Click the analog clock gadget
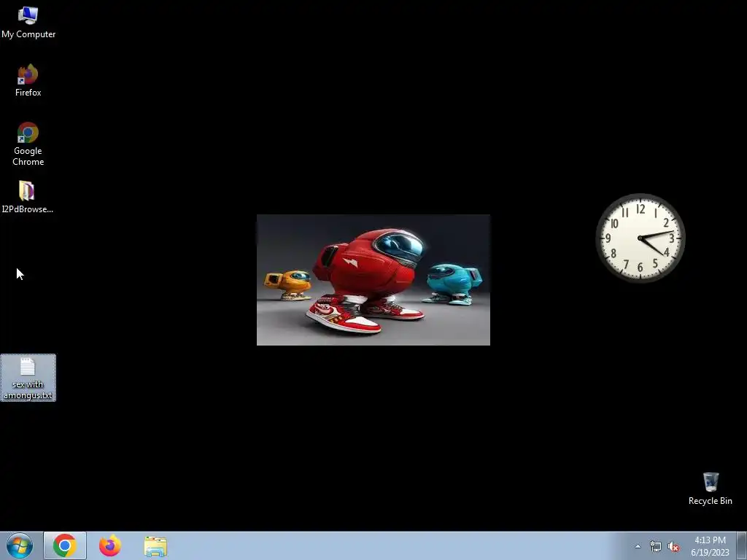Image resolution: width=747 pixels, height=560 pixels. point(640,238)
